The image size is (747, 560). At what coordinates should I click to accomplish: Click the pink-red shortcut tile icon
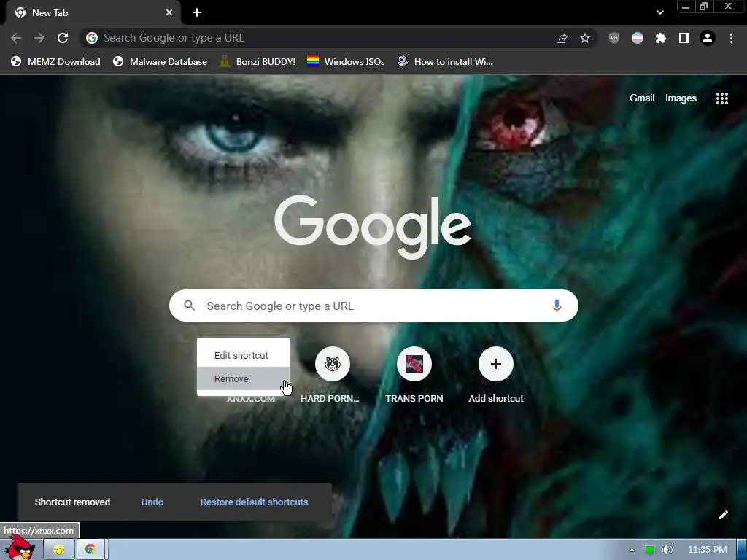pyautogui.click(x=414, y=364)
